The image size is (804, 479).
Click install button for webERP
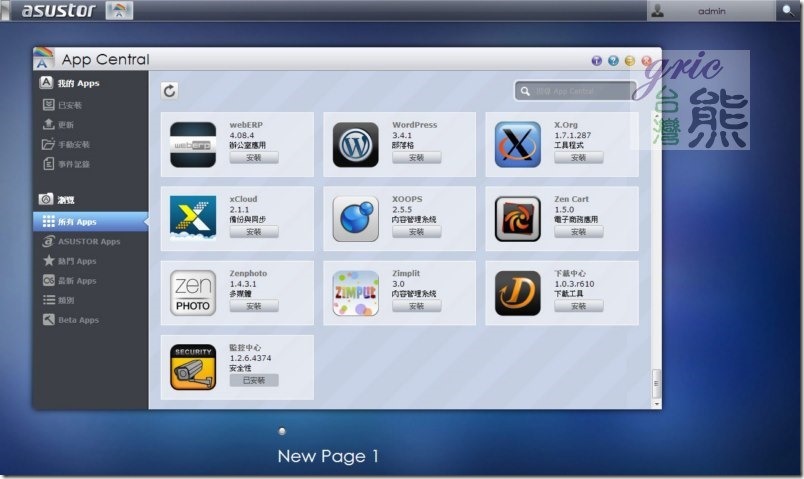[x=254, y=157]
